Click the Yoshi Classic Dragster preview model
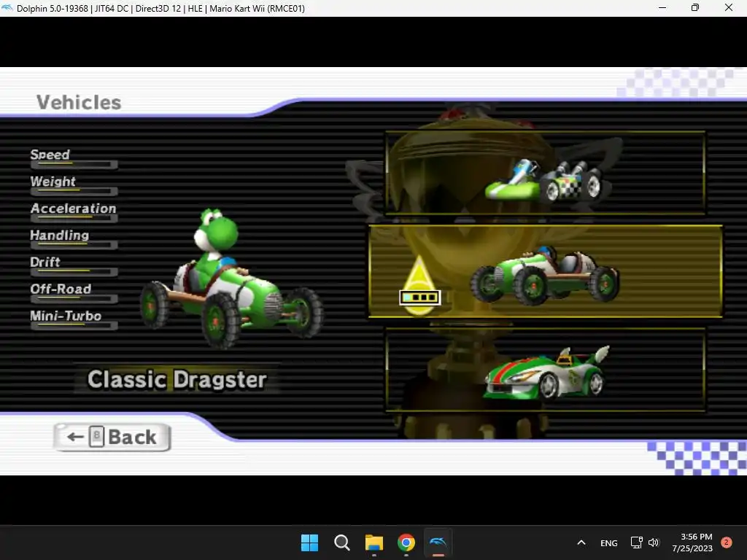747x560 pixels. pyautogui.click(x=231, y=279)
